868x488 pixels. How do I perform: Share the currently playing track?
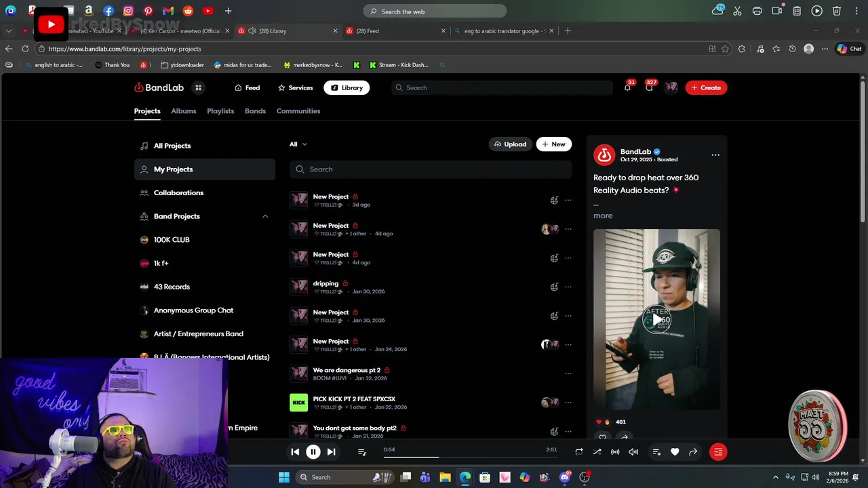(693, 452)
